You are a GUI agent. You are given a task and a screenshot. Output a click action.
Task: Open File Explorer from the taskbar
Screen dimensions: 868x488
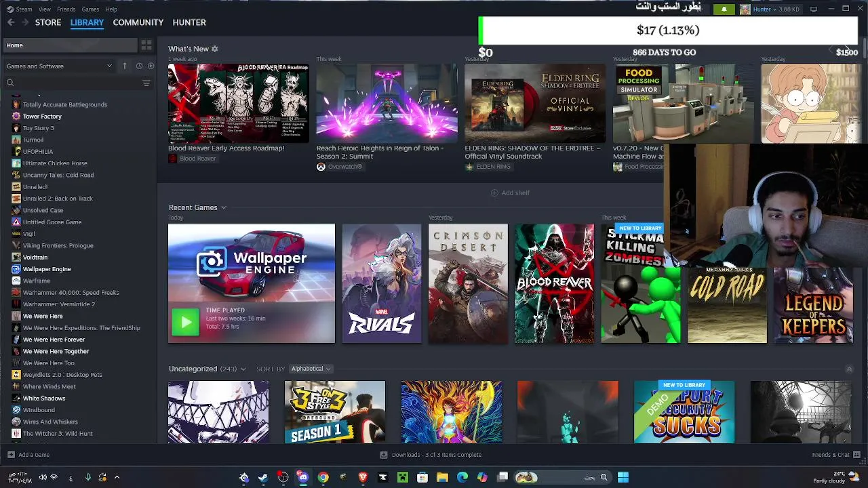[442, 477]
